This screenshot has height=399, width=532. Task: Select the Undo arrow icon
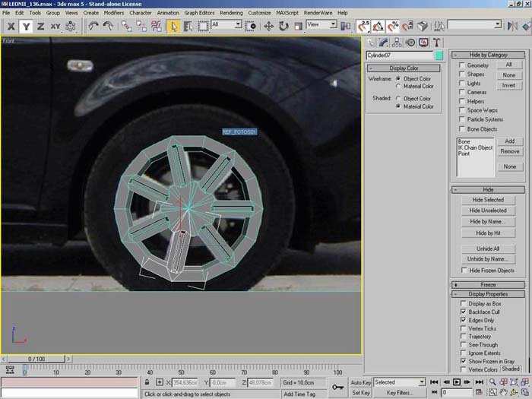(93, 26)
